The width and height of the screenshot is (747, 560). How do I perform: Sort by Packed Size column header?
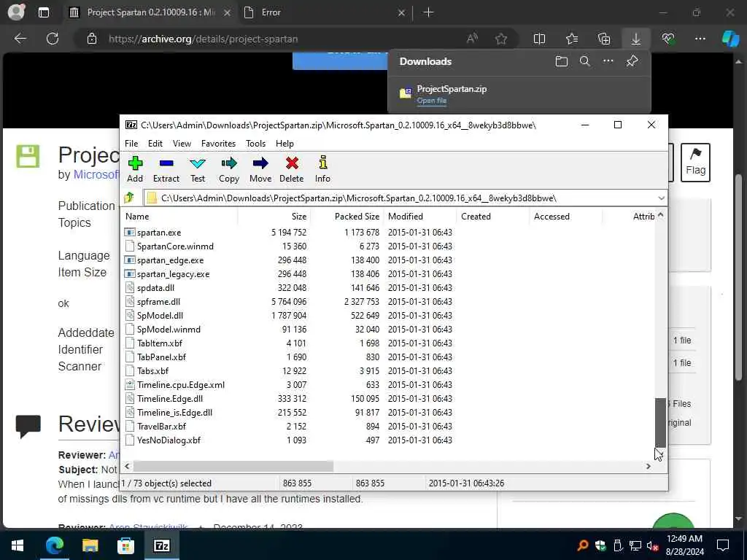coord(347,216)
